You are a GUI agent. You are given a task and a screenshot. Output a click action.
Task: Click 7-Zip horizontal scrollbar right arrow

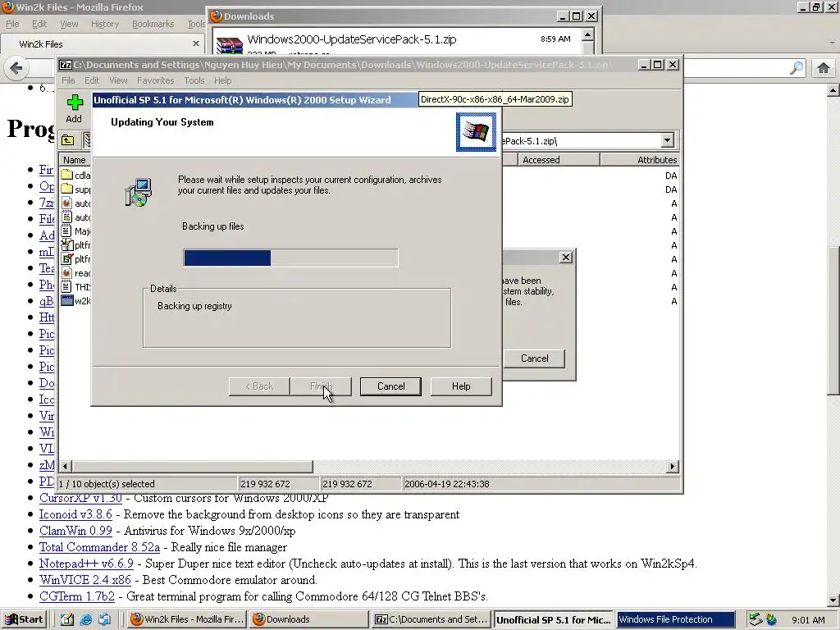(673, 467)
